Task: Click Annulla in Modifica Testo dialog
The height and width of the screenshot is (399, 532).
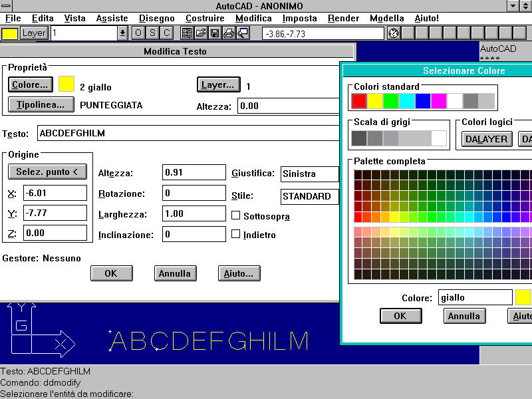Action: click(175, 273)
